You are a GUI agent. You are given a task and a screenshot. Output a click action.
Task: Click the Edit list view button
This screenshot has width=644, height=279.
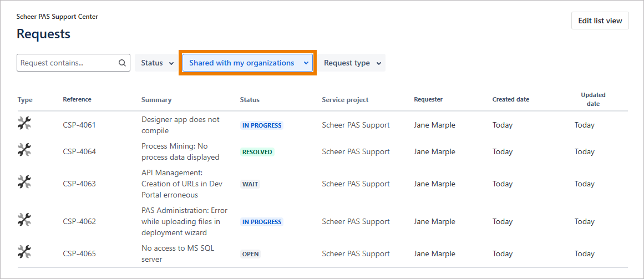tap(600, 21)
